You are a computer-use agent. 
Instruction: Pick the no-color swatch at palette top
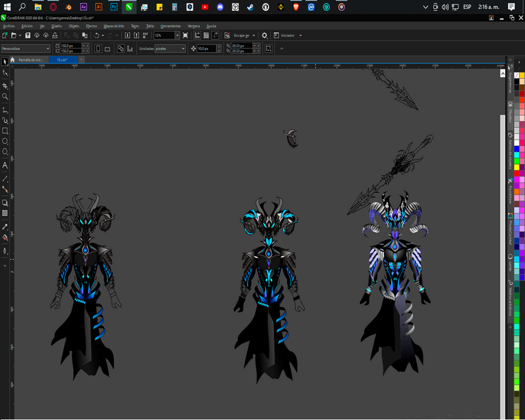click(517, 75)
